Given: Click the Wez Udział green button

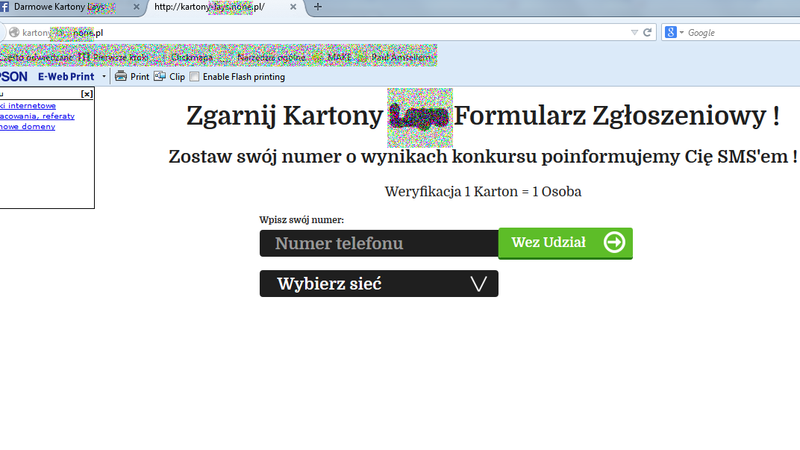Looking at the screenshot, I should click(565, 243).
